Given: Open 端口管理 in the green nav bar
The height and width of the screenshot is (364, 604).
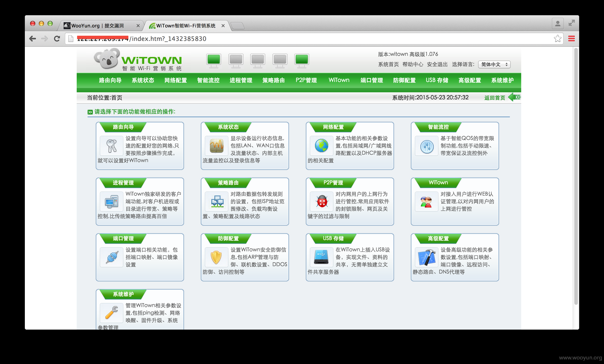Looking at the screenshot, I should tap(372, 80).
